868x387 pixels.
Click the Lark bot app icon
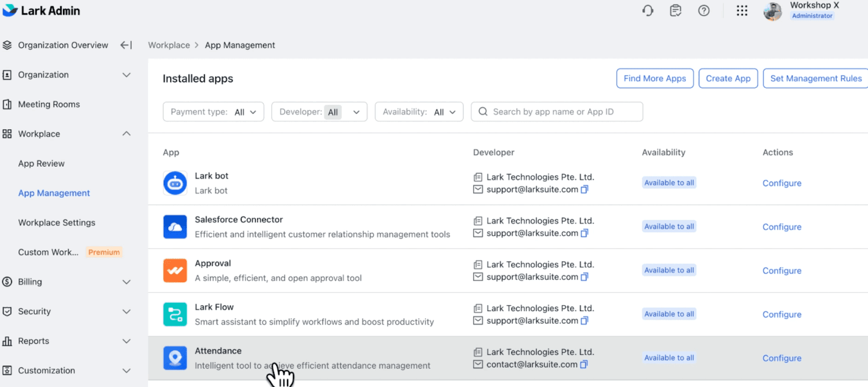[175, 183]
